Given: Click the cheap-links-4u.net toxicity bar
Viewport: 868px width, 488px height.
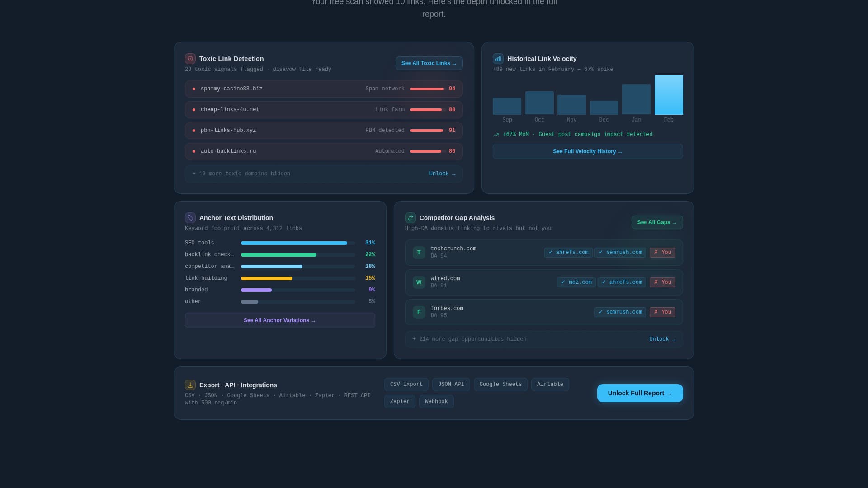Looking at the screenshot, I should pyautogui.click(x=428, y=110).
